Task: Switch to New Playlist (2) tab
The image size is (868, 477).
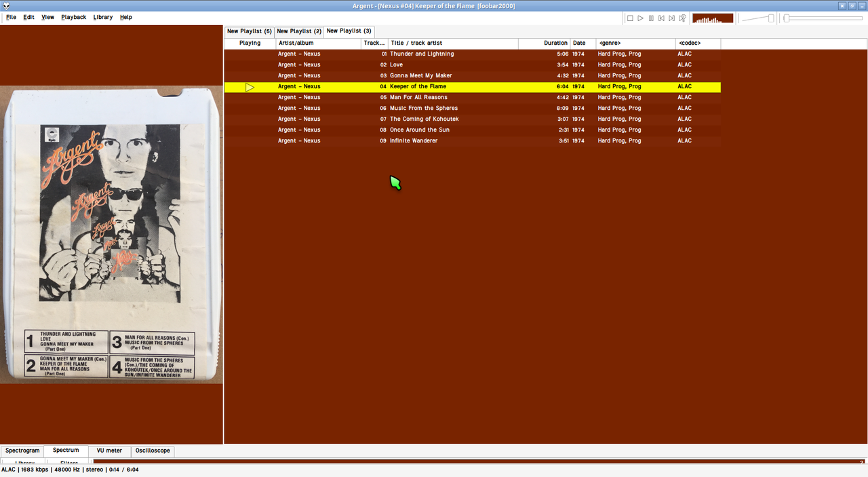Action: (299, 31)
